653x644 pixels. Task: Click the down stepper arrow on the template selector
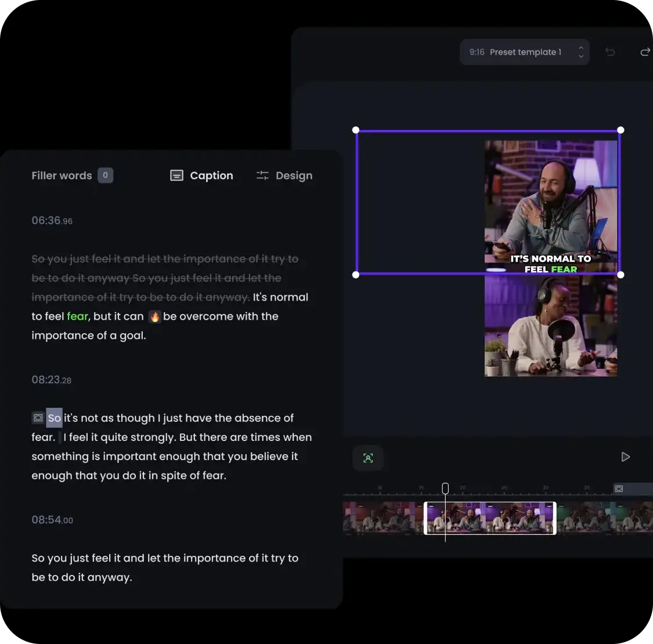point(580,56)
